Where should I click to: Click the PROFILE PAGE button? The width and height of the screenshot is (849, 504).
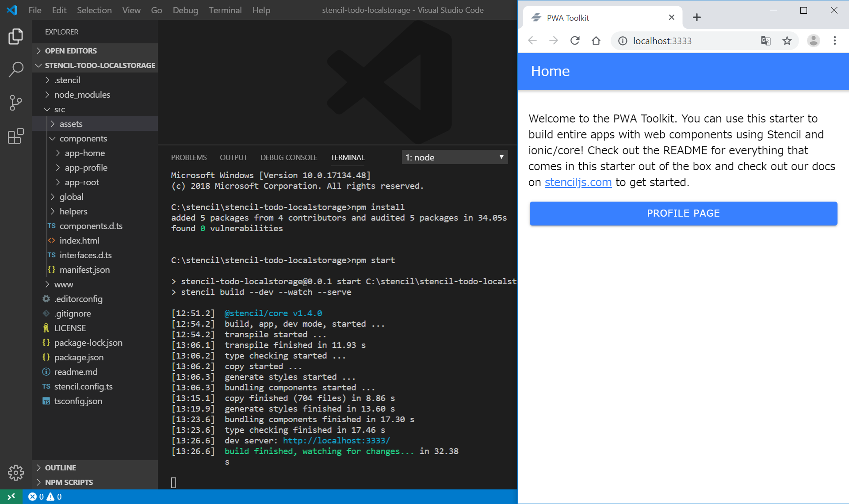click(x=683, y=213)
